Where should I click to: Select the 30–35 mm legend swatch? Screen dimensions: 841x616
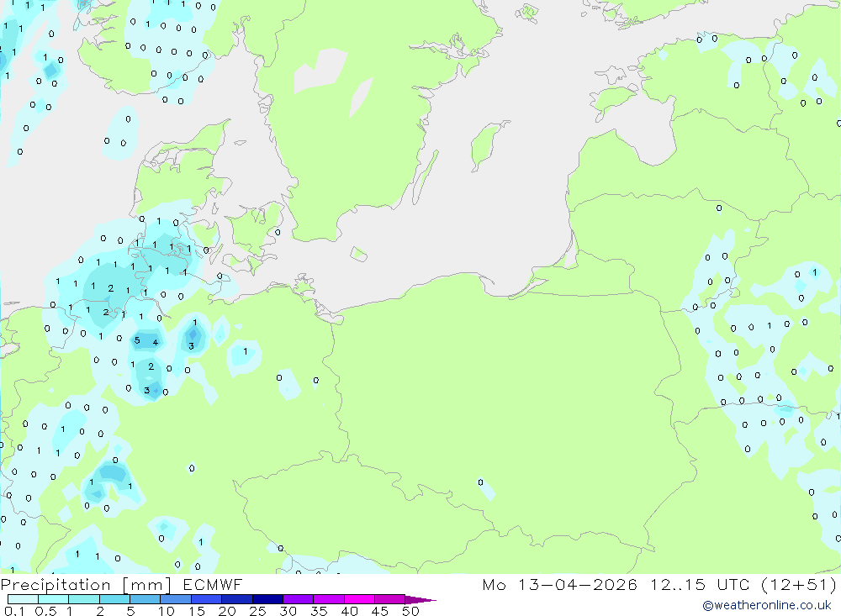(298, 599)
